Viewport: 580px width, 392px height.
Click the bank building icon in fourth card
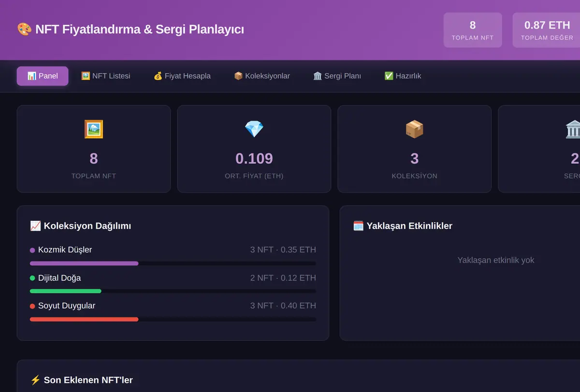[574, 129]
